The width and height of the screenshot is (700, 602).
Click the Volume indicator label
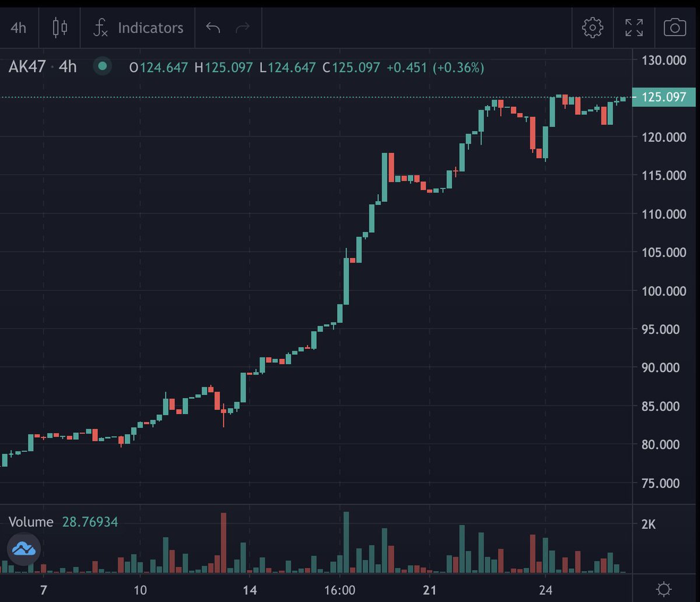click(31, 522)
